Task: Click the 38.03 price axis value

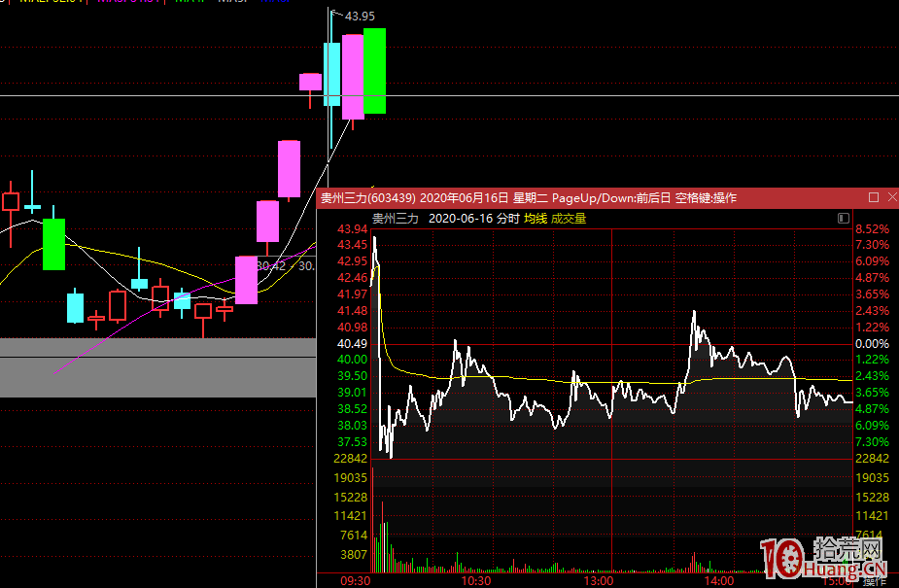Action: pyautogui.click(x=352, y=426)
